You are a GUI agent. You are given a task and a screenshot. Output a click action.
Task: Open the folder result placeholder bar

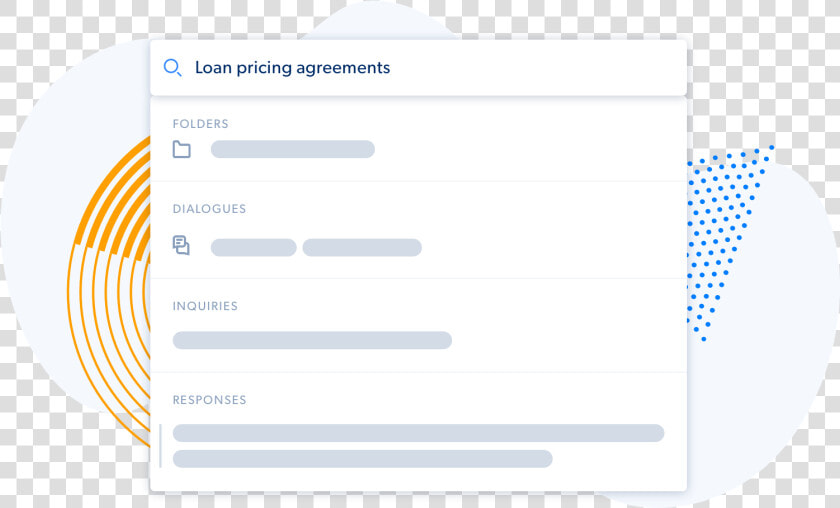click(x=292, y=149)
